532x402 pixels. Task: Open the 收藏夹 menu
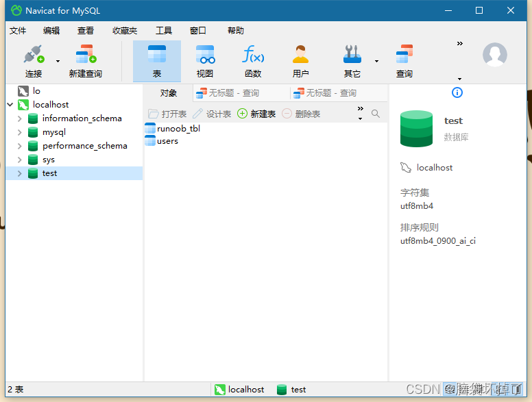coord(125,31)
